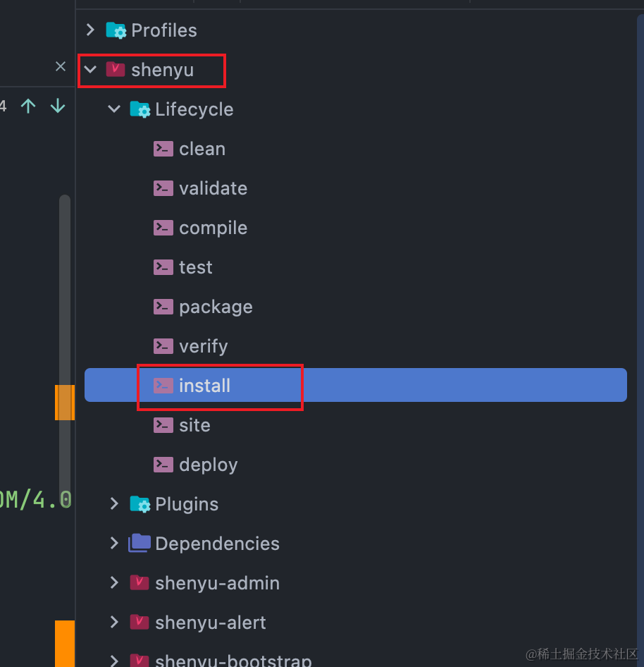Image resolution: width=644 pixels, height=667 pixels.
Task: Click the package goal terminal icon
Action: 163,307
